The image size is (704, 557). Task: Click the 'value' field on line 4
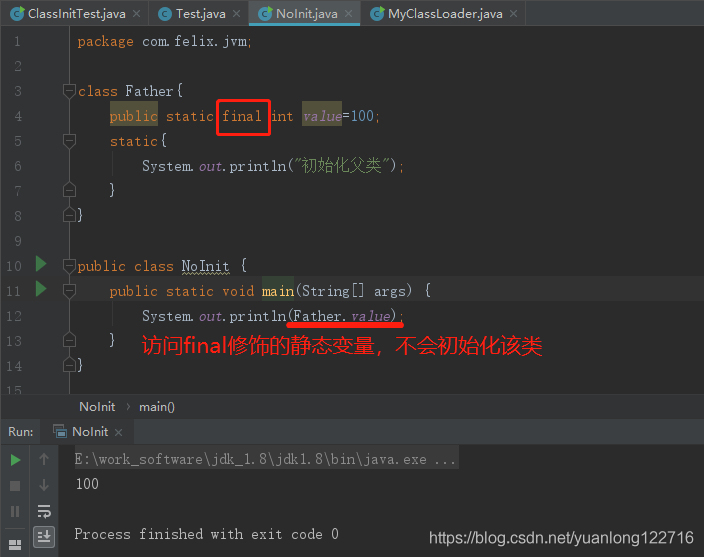coord(322,116)
